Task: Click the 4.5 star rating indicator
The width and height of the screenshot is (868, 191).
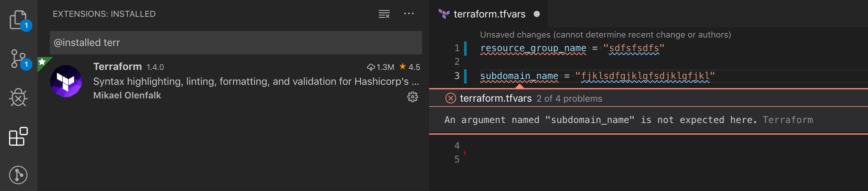Action: [x=411, y=67]
